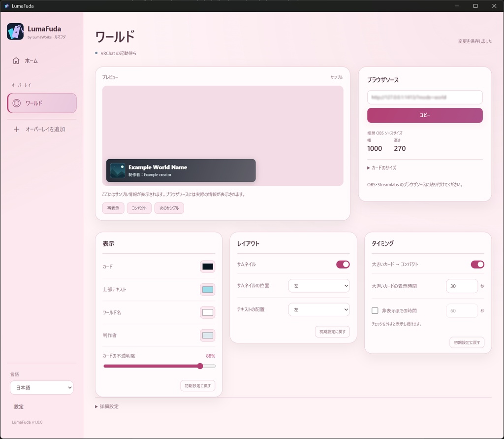Screen dimensions: 504x439
Task: Reset タイミング panel with 初期設定に戻す
Action: point(467,342)
